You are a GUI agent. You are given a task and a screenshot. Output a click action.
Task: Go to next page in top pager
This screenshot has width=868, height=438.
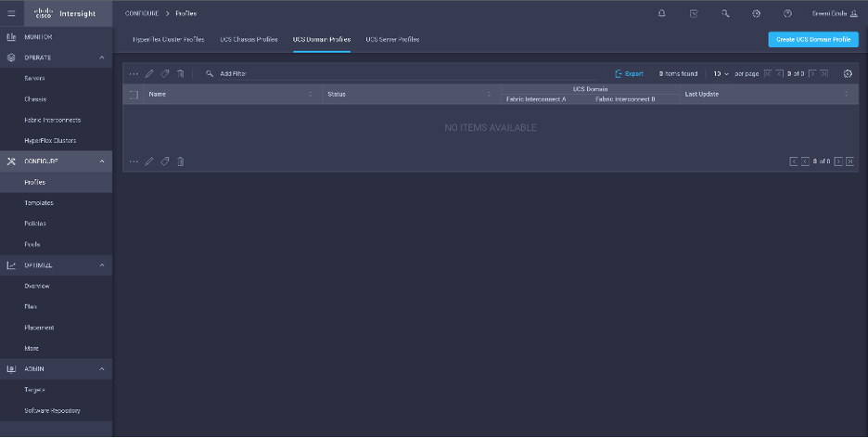pyautogui.click(x=812, y=73)
